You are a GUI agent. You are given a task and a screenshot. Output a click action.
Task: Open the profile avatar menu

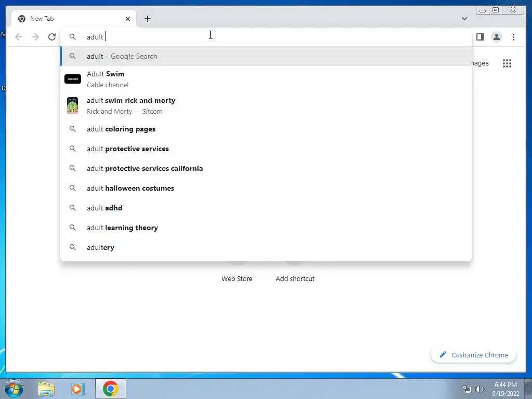pyautogui.click(x=496, y=37)
